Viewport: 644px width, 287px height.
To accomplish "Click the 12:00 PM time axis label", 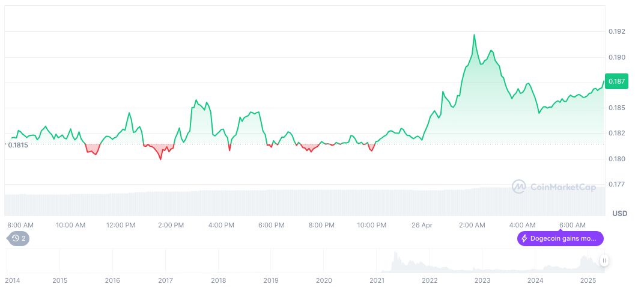I will point(121,225).
